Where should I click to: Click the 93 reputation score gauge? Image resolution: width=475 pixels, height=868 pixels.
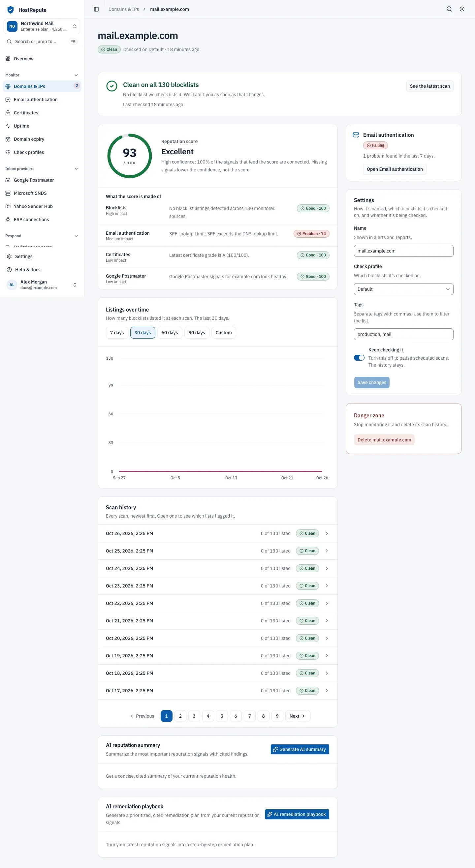click(x=129, y=156)
